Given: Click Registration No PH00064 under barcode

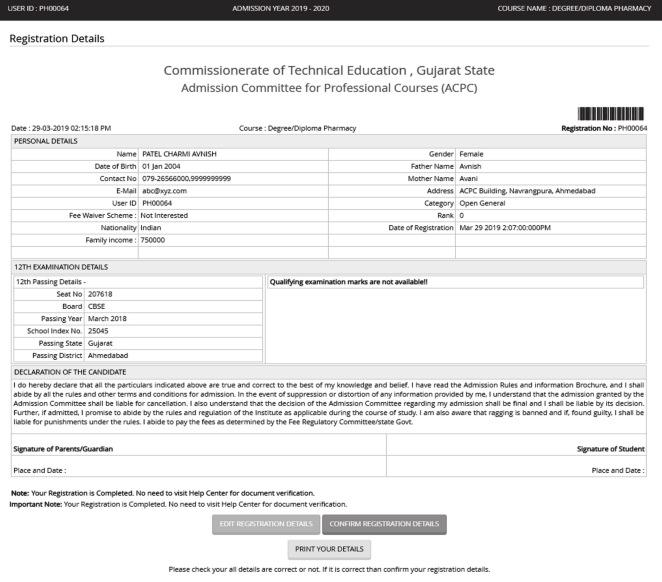Looking at the screenshot, I should click(604, 128).
